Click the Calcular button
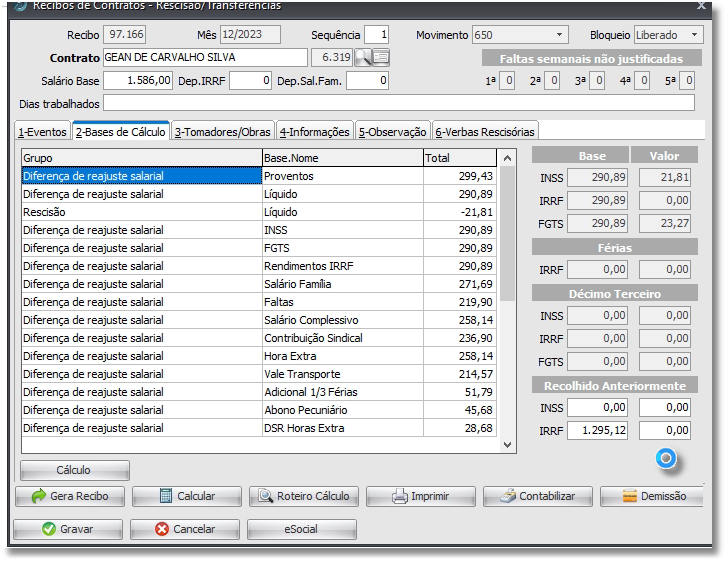726x562 pixels. coord(187,496)
